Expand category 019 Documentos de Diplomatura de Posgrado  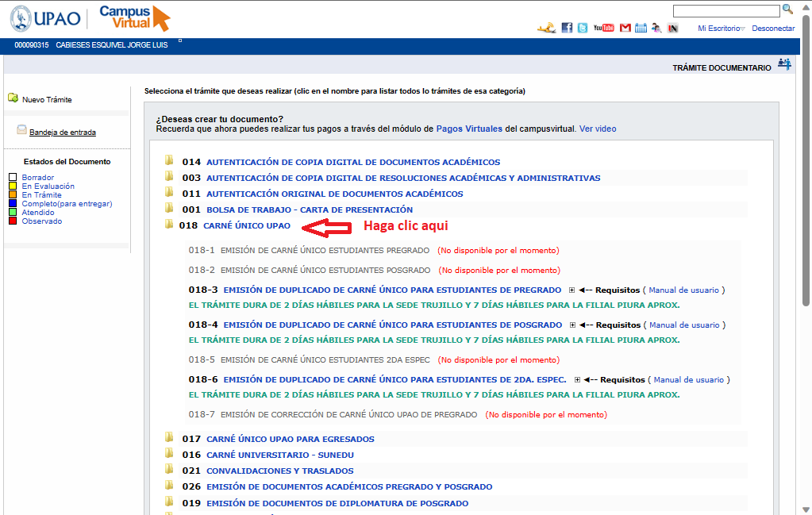point(337,504)
